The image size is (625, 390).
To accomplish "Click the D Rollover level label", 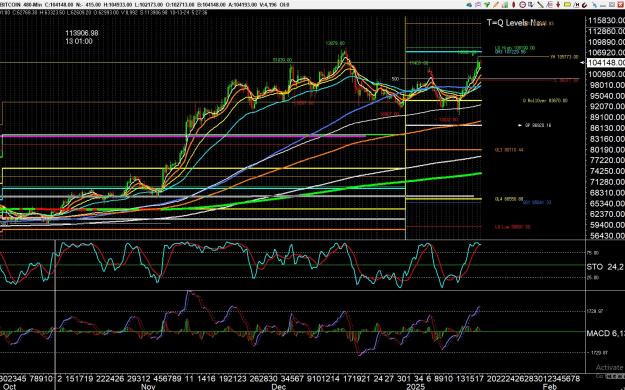I will tap(545, 101).
